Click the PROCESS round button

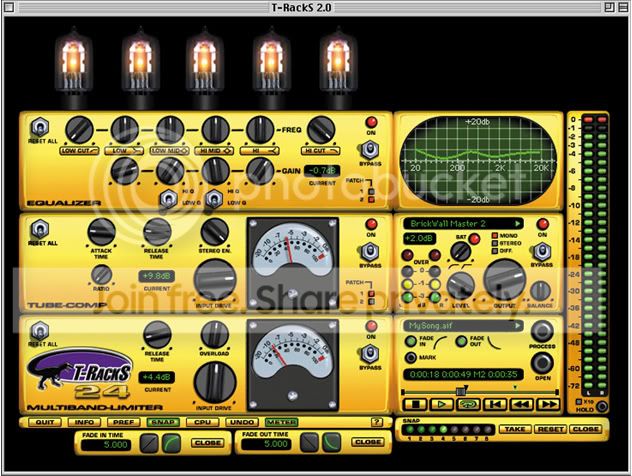click(x=542, y=331)
